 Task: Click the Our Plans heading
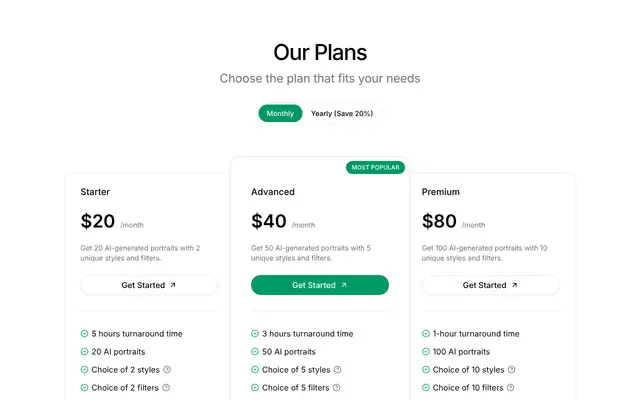pos(320,53)
